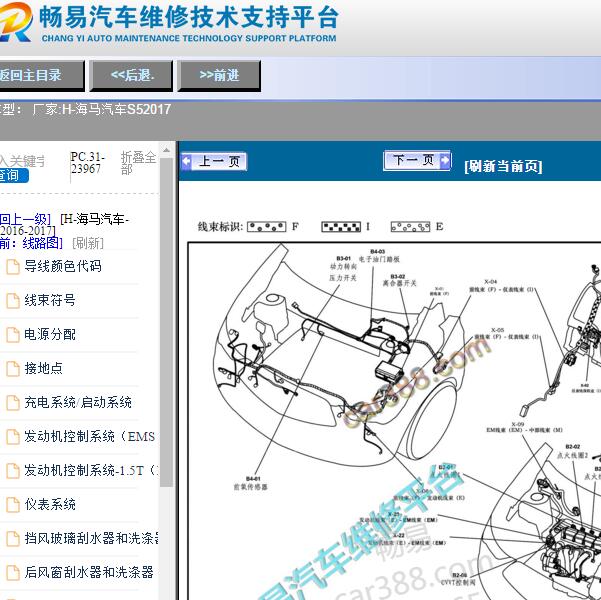Image resolution: width=601 pixels, height=600 pixels.
Task: Click document icon beside 发动机控制系统-1.5T
Action: tap(13, 471)
